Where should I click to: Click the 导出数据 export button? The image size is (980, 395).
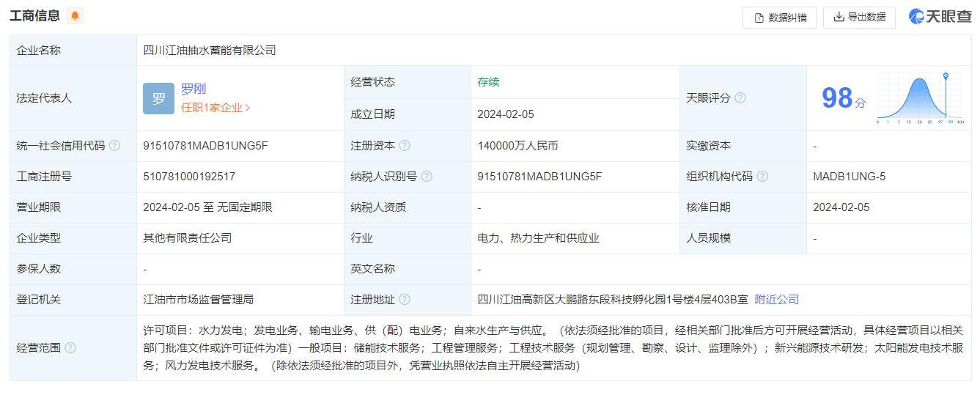[x=859, y=18]
